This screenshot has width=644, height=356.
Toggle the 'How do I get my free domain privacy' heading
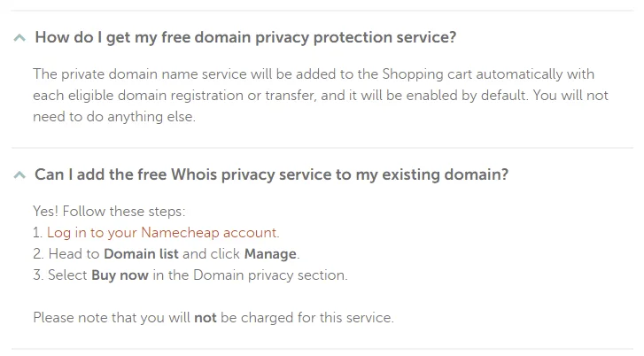245,37
